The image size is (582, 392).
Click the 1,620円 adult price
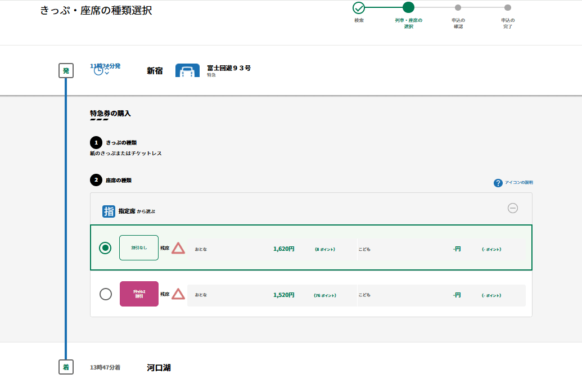[x=283, y=249]
